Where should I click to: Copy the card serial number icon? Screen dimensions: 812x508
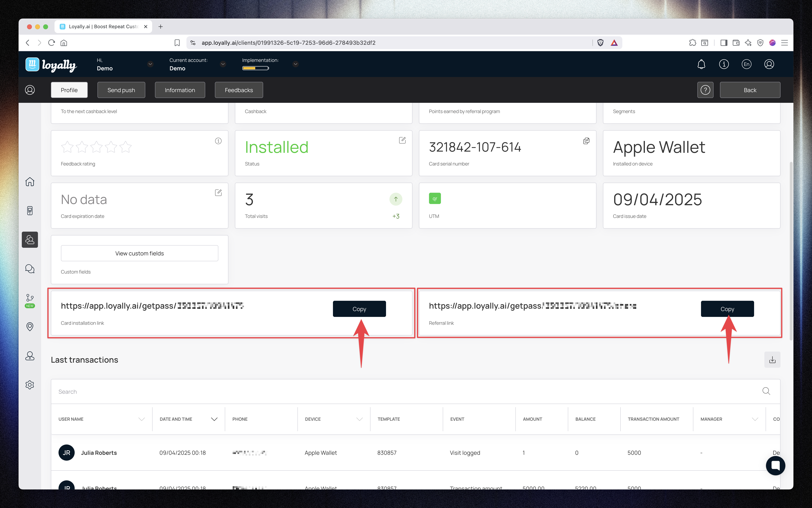point(586,141)
